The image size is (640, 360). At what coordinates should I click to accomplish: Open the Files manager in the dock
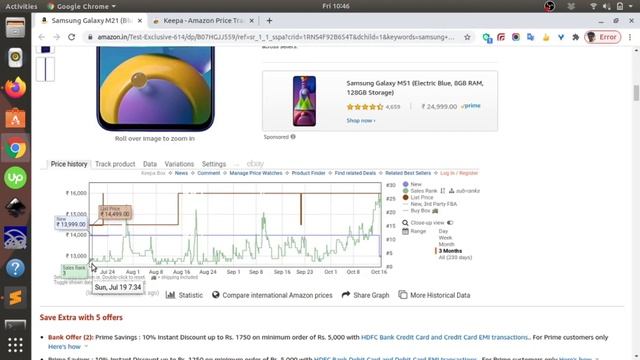click(x=16, y=27)
